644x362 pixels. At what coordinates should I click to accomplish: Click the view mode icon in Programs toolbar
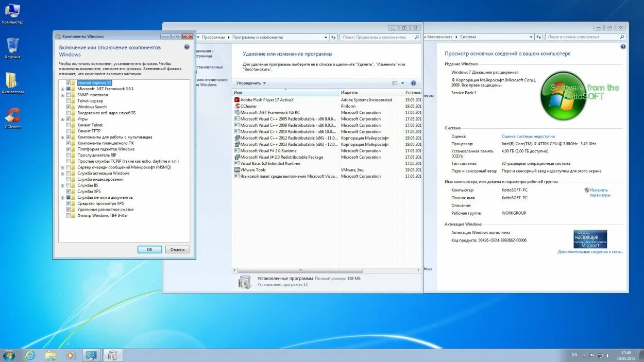point(395,83)
